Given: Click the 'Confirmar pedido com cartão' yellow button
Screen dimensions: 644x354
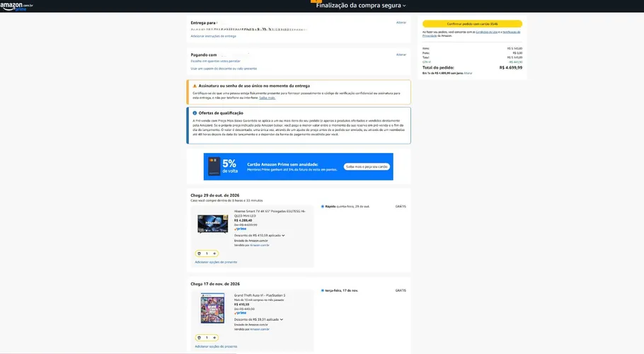Looking at the screenshot, I should 472,24.
